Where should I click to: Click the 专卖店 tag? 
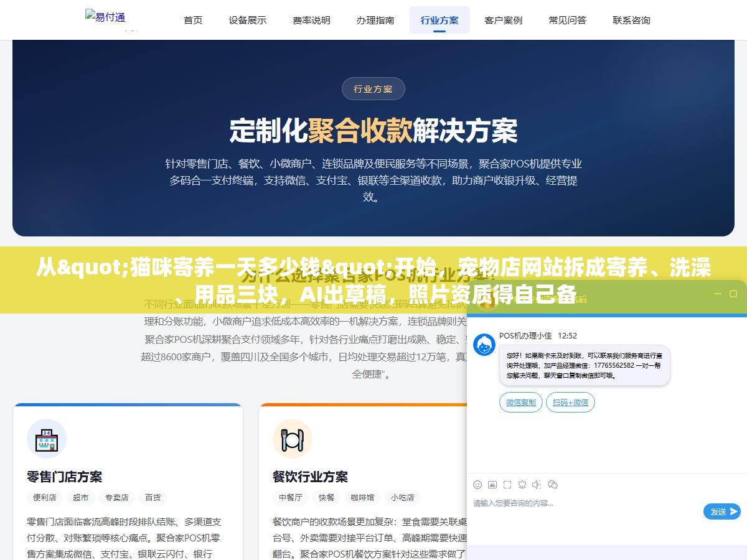click(117, 498)
